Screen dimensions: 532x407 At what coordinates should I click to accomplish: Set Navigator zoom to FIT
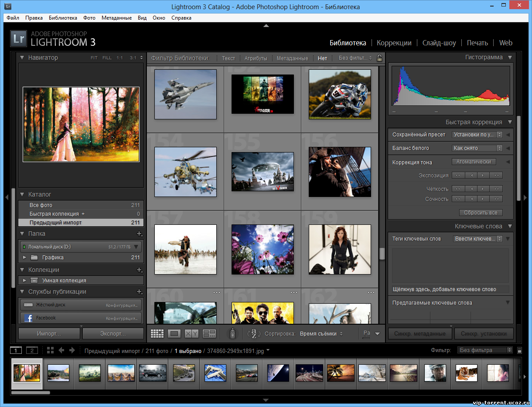[x=94, y=58]
